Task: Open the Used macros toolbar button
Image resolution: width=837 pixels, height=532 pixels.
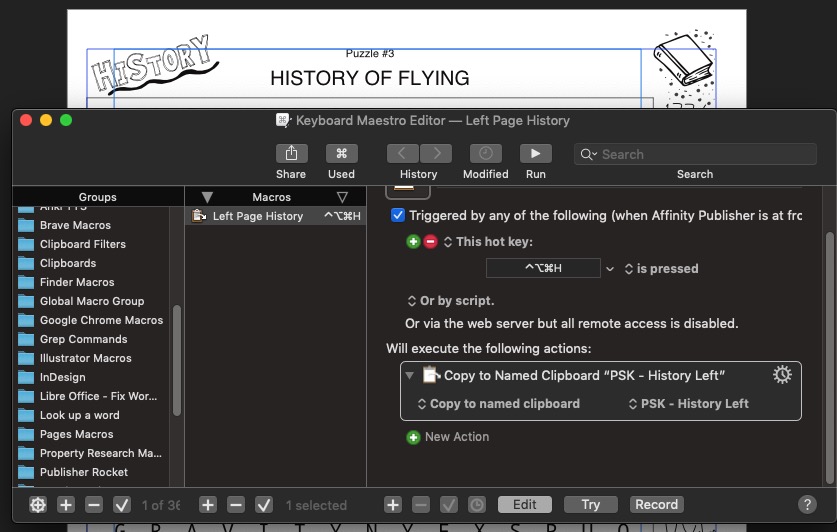Action: point(341,154)
